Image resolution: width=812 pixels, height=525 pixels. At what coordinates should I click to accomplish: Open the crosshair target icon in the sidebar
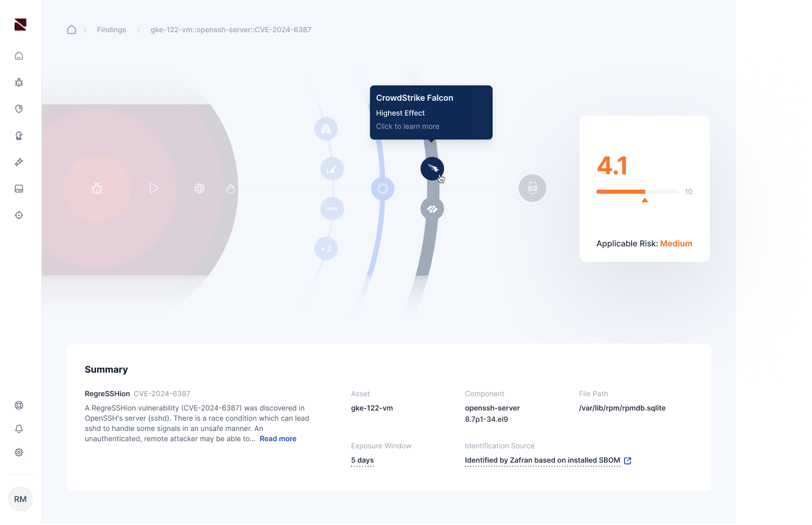tap(19, 215)
